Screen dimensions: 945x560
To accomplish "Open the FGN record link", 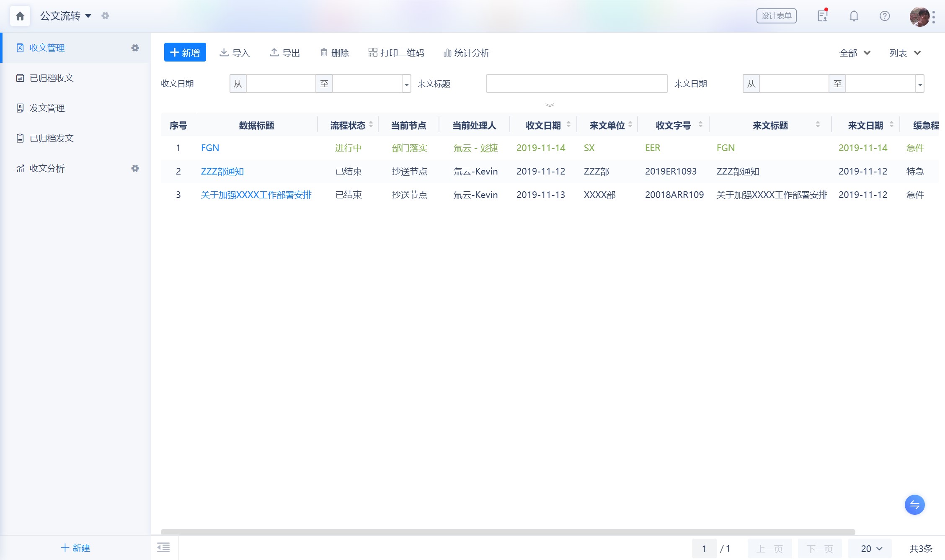I will click(x=210, y=148).
